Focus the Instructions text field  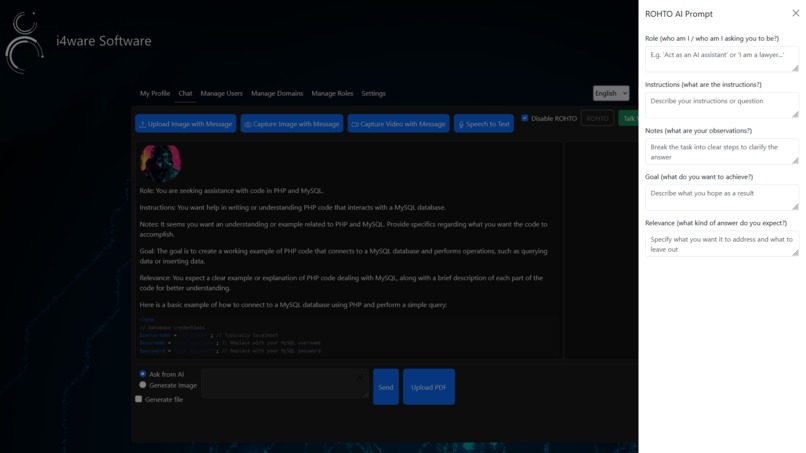[x=722, y=105]
